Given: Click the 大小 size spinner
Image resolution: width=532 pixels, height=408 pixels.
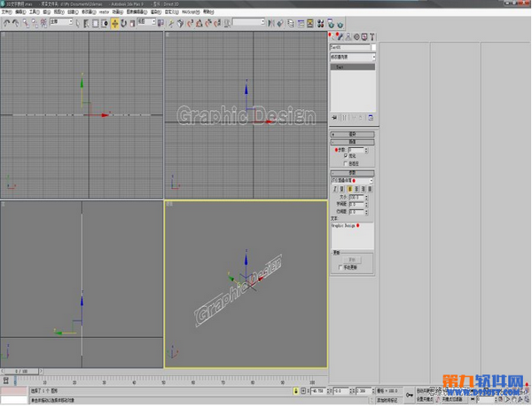Looking at the screenshot, I should click(x=366, y=197).
